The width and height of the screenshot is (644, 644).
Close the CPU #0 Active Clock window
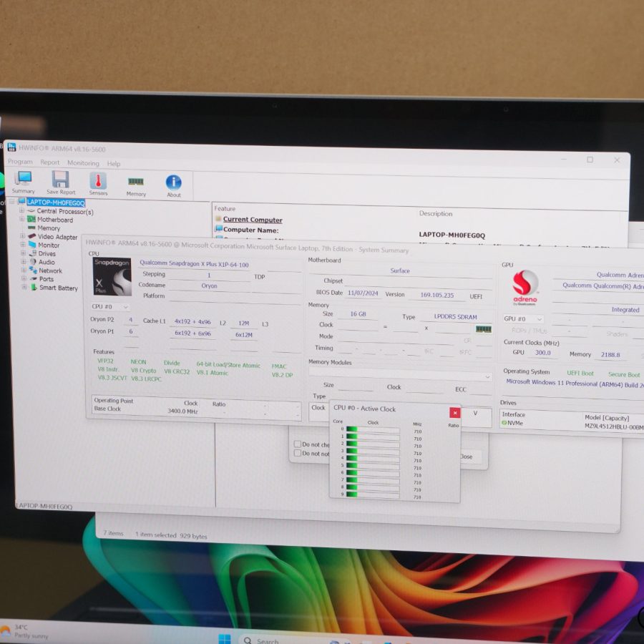coord(454,413)
